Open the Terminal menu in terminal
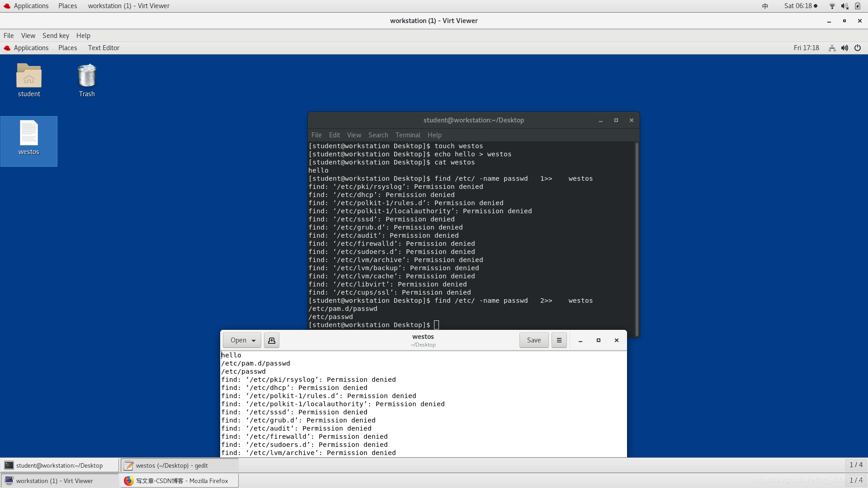Viewport: 868px width, 488px height. point(408,135)
